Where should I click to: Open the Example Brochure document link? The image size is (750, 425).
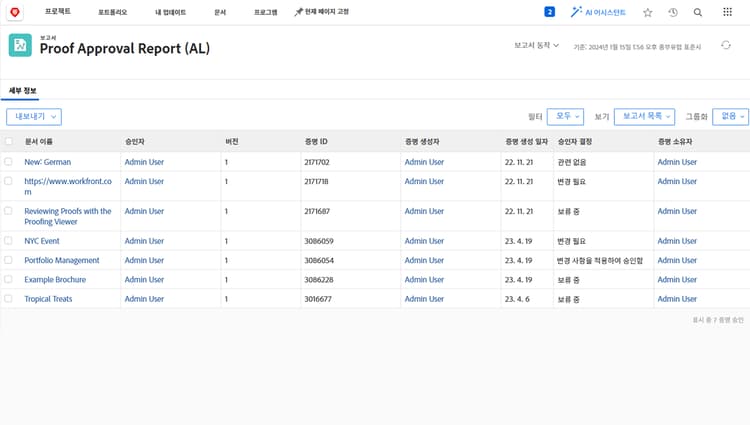point(55,279)
